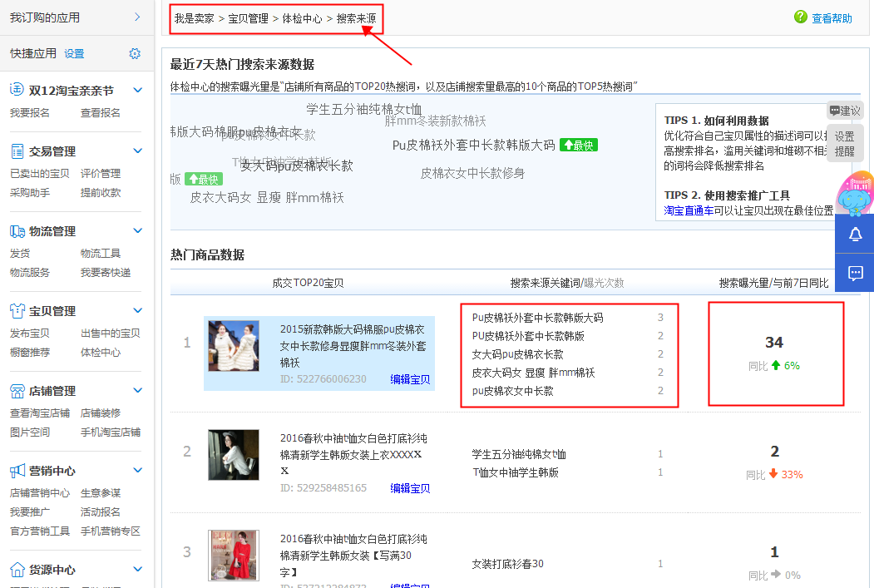Screen dimensions: 874x588
Task: Click the blue bell notification icon
Action: (x=855, y=234)
